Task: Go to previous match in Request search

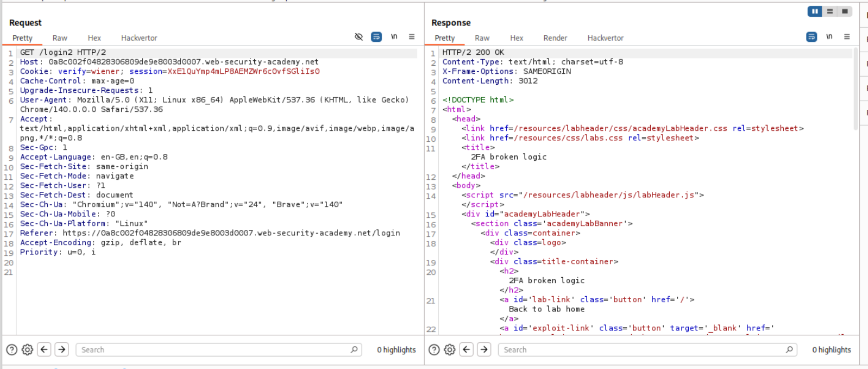Action: click(x=45, y=349)
